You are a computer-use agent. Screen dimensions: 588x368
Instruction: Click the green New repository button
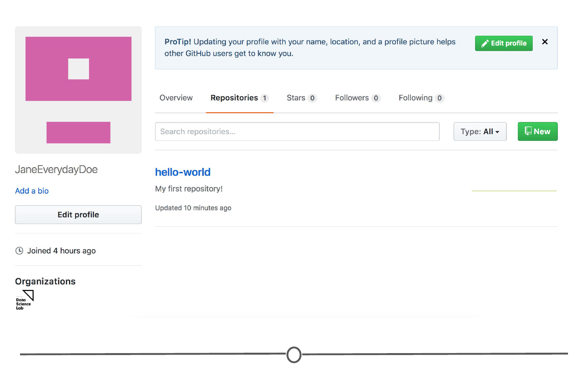point(537,132)
